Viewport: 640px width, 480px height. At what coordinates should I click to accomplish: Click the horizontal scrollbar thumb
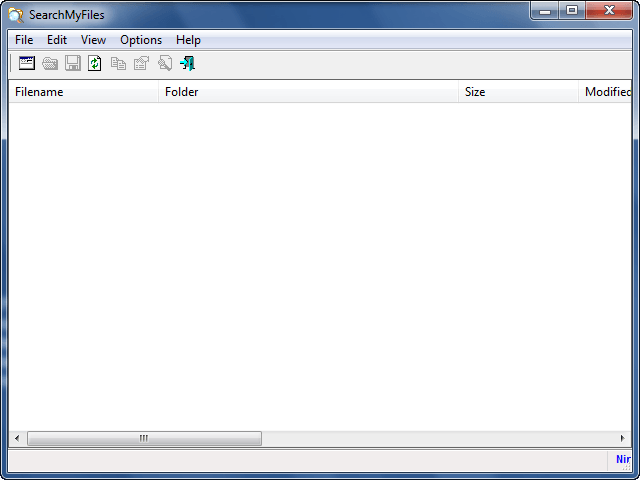pos(144,438)
